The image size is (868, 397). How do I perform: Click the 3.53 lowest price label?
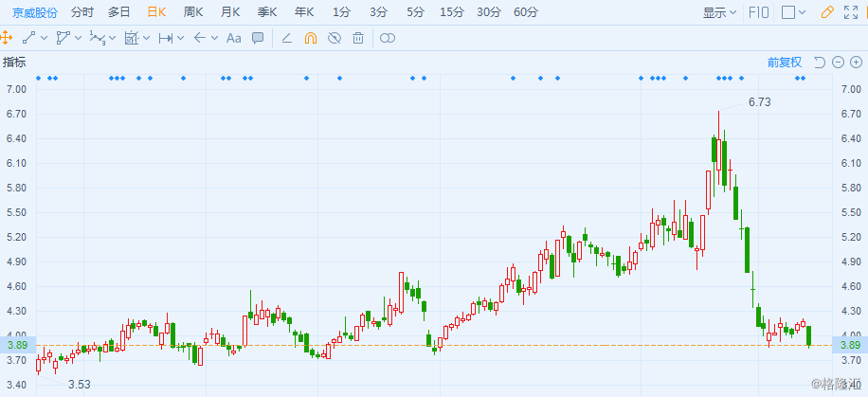click(x=80, y=385)
